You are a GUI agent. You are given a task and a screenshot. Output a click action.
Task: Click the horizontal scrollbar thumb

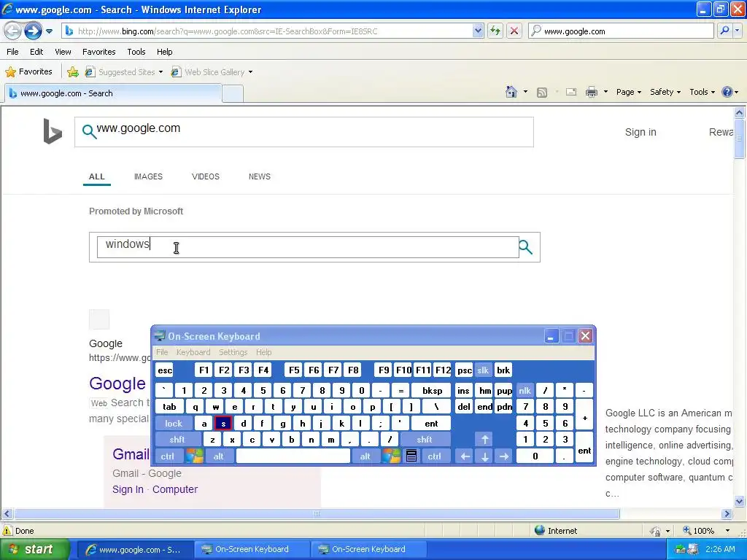click(x=317, y=514)
